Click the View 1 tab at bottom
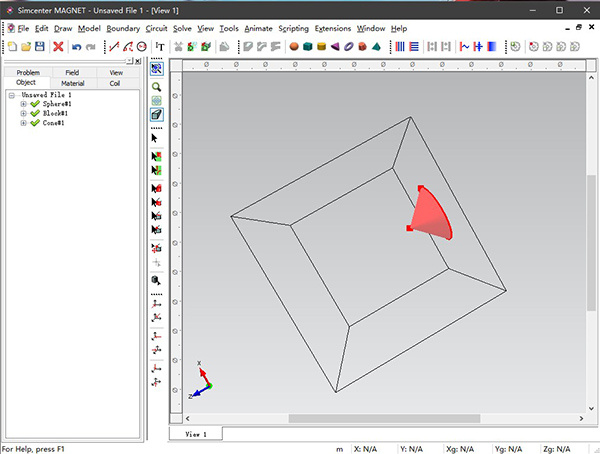 pyautogui.click(x=196, y=434)
